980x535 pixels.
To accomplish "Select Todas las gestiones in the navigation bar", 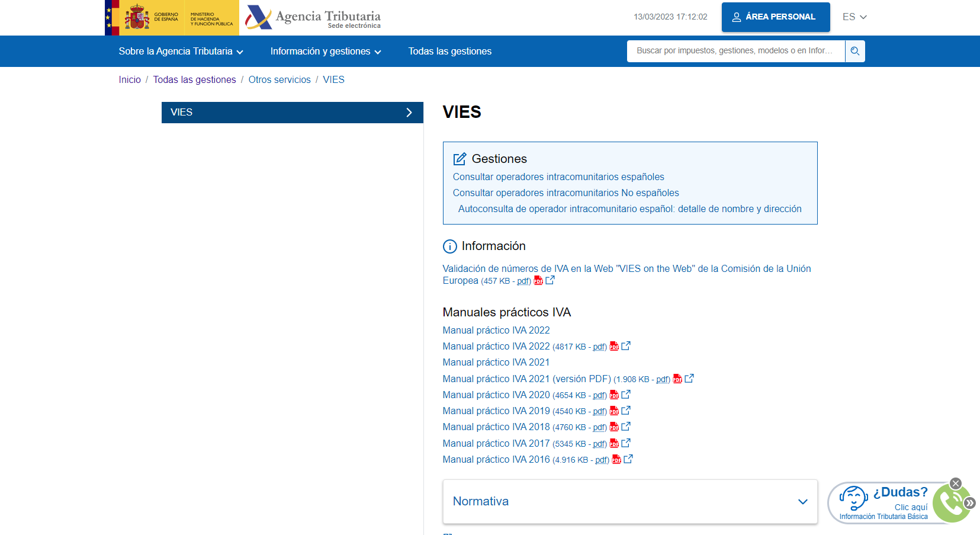I will [x=449, y=51].
